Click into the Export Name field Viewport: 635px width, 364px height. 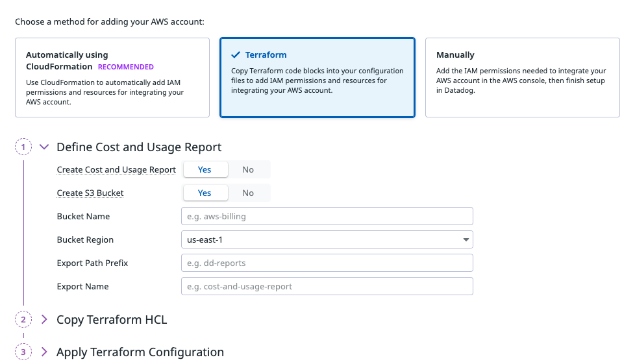click(327, 286)
